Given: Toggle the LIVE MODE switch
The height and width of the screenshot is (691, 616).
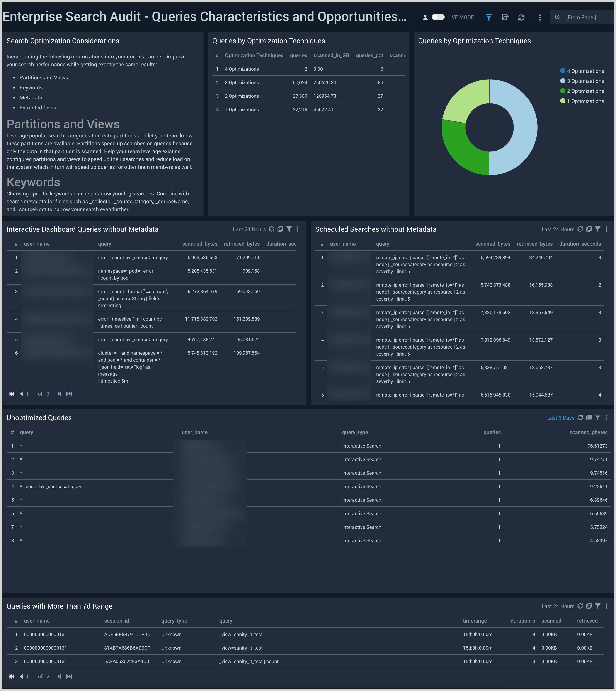Looking at the screenshot, I should click(438, 17).
